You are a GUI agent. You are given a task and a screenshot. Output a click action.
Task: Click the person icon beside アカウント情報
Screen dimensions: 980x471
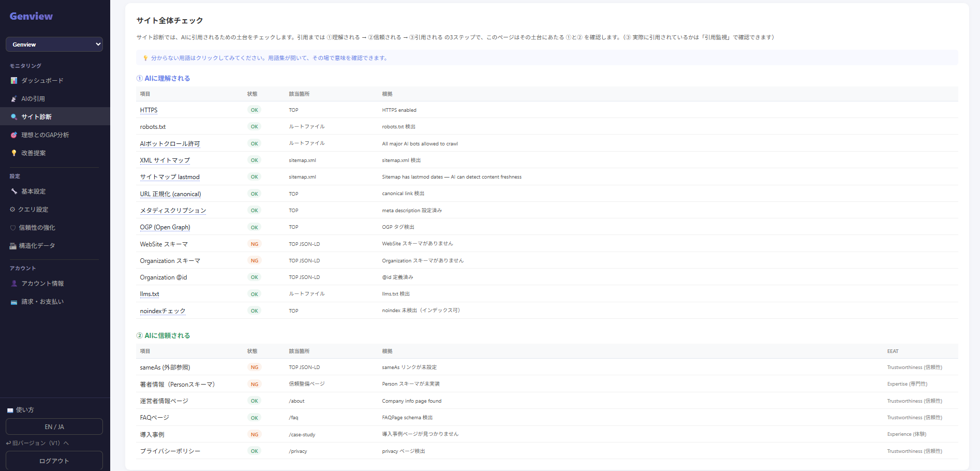pyautogui.click(x=14, y=284)
